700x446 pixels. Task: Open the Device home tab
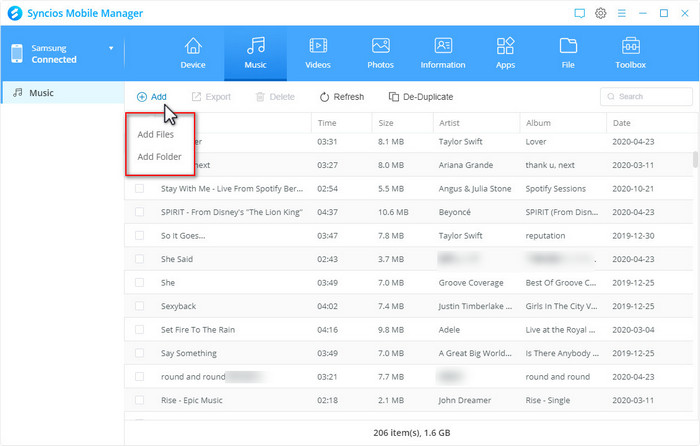(193, 53)
